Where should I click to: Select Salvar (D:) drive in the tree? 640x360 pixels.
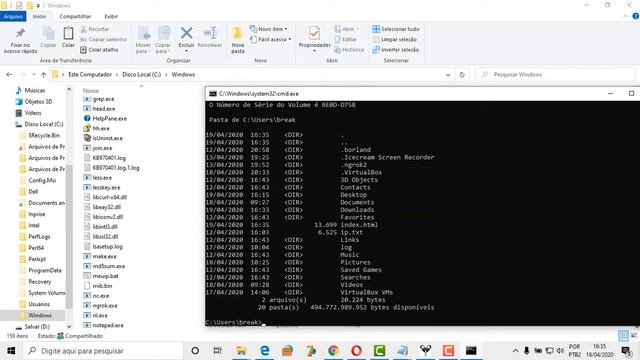click(37, 327)
